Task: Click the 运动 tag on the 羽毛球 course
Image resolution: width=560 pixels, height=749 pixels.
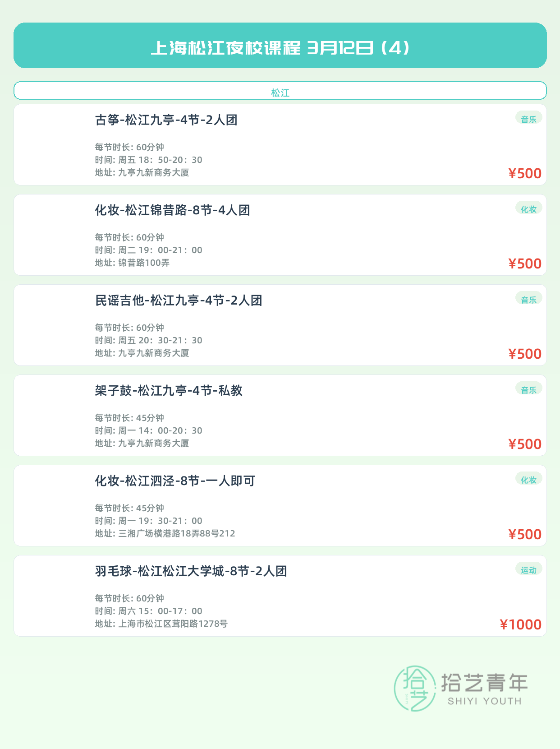Action: (x=528, y=570)
